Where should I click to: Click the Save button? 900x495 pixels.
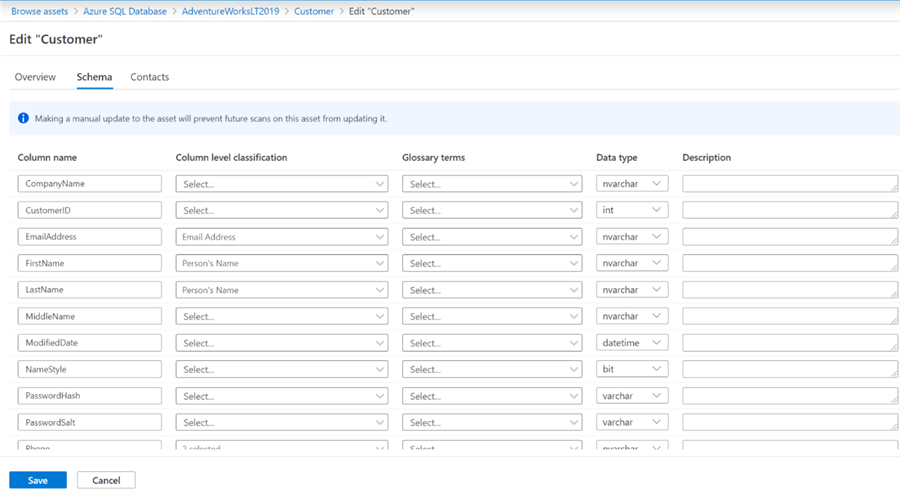click(x=38, y=480)
